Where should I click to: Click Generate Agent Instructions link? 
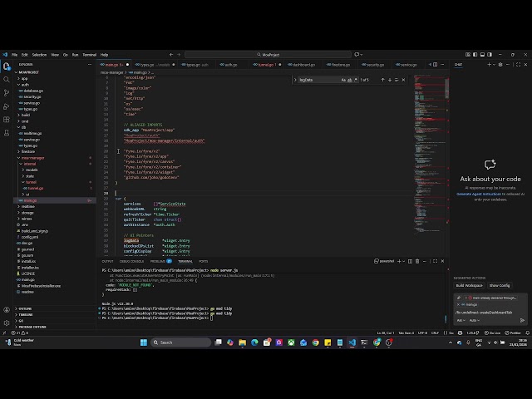point(479,194)
